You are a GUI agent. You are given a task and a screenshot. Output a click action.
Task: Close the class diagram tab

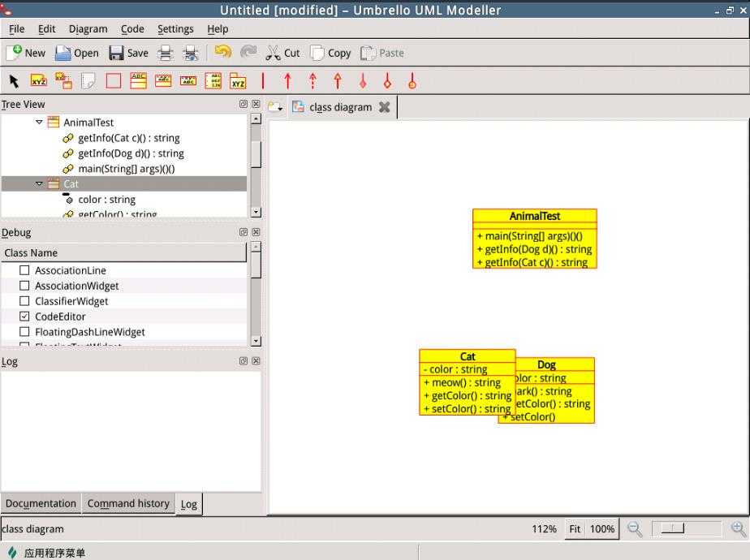coord(385,107)
